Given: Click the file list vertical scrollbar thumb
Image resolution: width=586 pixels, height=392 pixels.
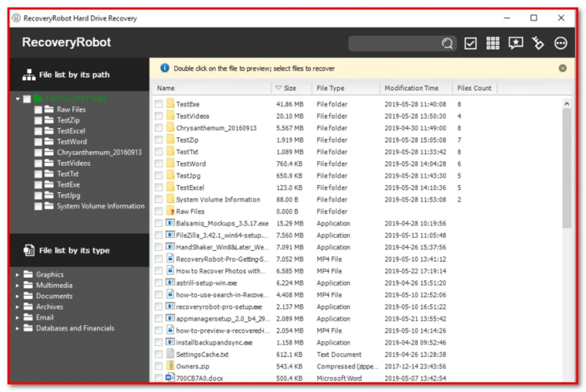Looking at the screenshot, I should tap(567, 168).
